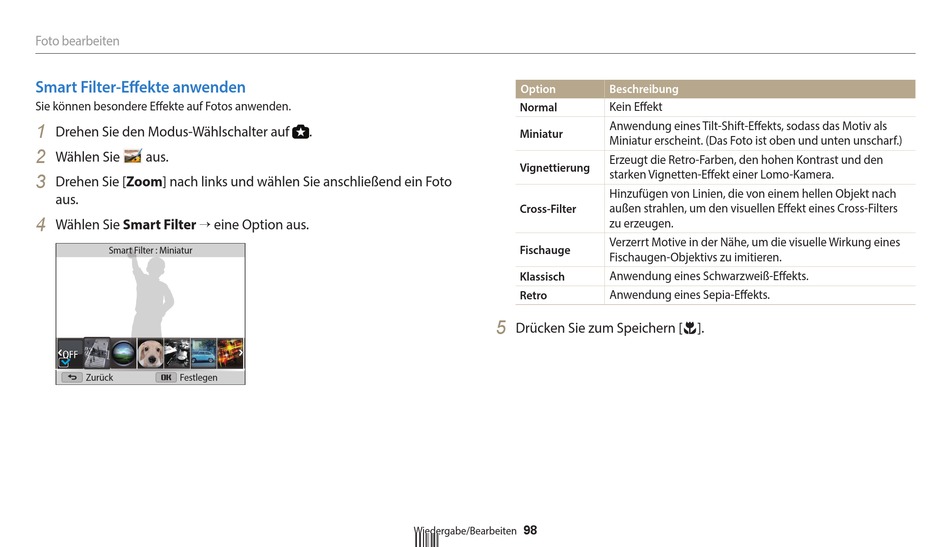This screenshot has height=547, width=950.
Task: Click the Lomo-Kamera description text
Action: pyautogui.click(x=746, y=167)
